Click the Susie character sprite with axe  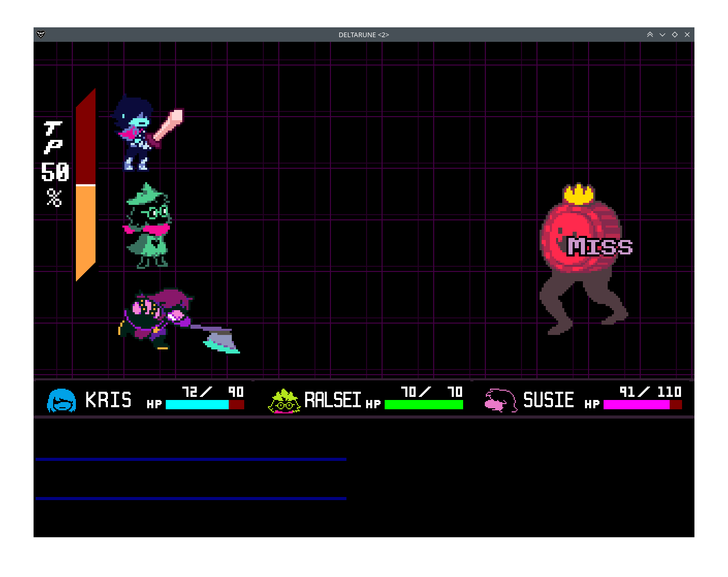click(179, 320)
